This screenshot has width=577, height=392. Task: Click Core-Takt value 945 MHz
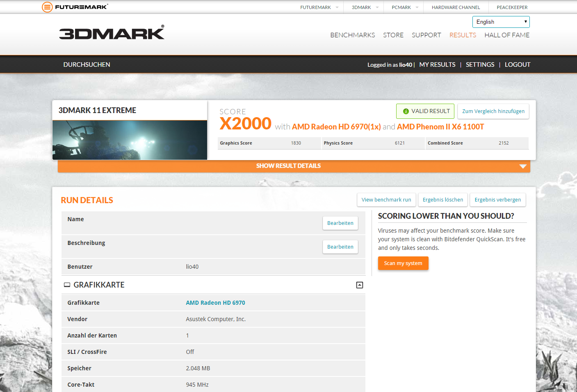[x=197, y=385]
